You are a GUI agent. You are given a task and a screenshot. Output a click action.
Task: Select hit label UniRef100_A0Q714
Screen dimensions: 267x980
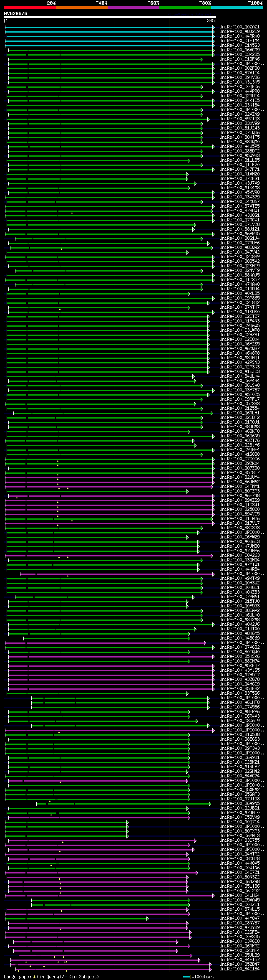click(239, 822)
